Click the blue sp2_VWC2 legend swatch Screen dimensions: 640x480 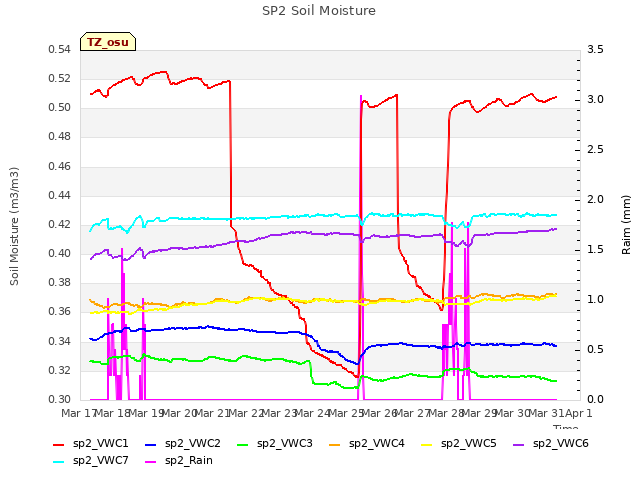click(x=151, y=445)
